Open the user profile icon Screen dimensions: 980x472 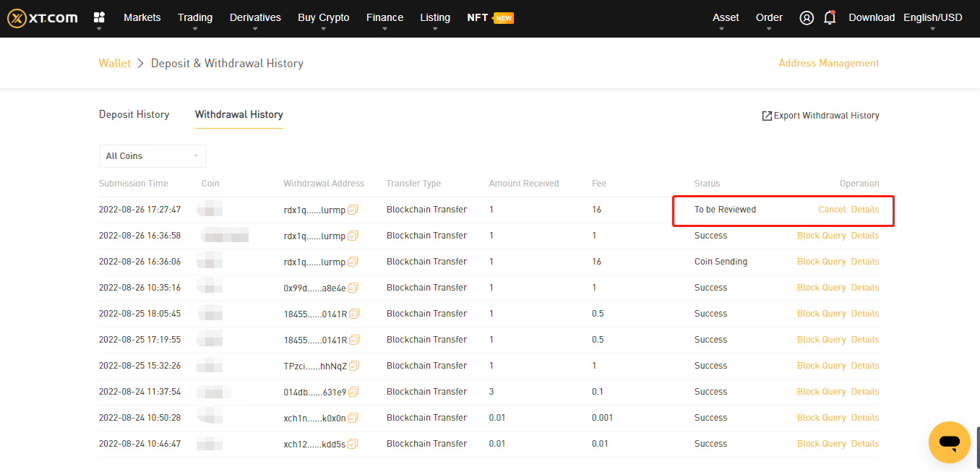[x=807, y=18]
